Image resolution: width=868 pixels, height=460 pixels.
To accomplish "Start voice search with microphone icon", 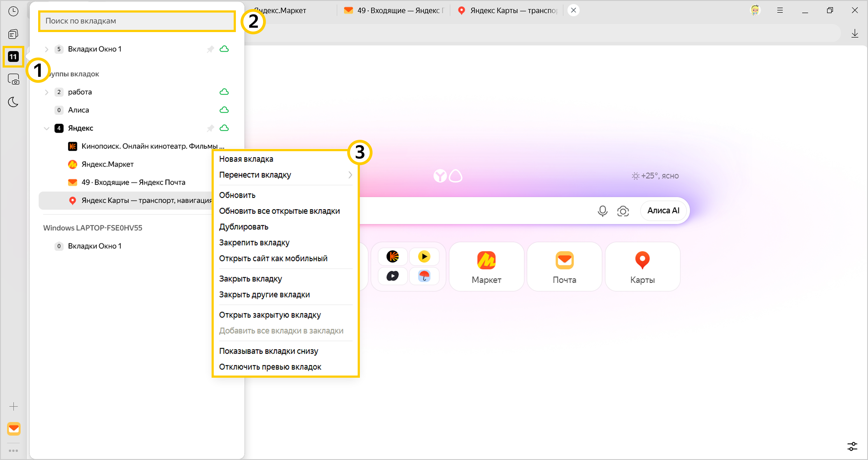I will pos(602,211).
